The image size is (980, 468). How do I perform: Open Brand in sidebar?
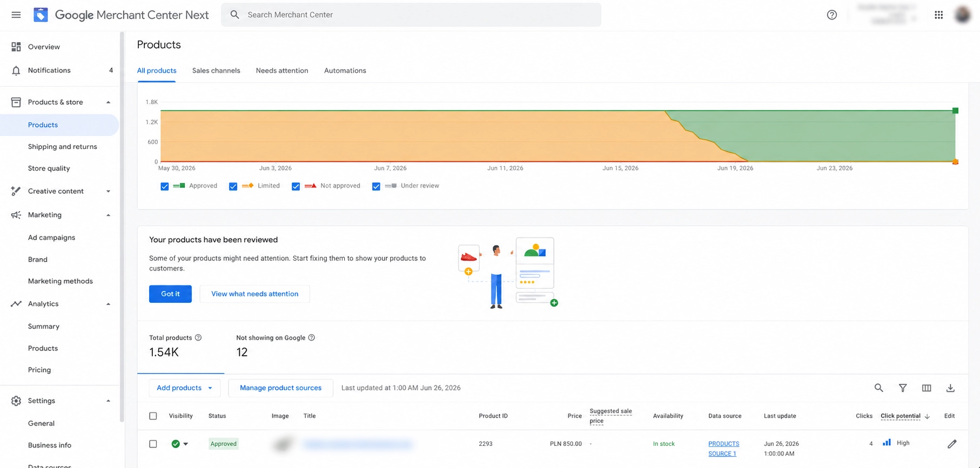coord(38,260)
